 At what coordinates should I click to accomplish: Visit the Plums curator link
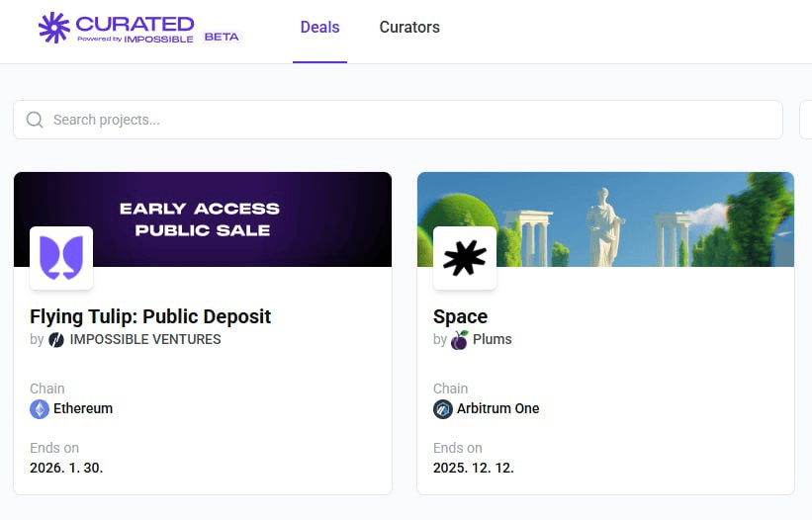click(x=493, y=340)
